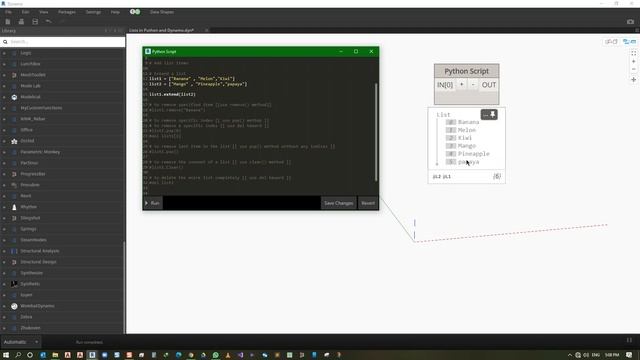The image size is (640, 360).
Task: Click the Synthetic package icon in the Library
Action: (x=14, y=284)
